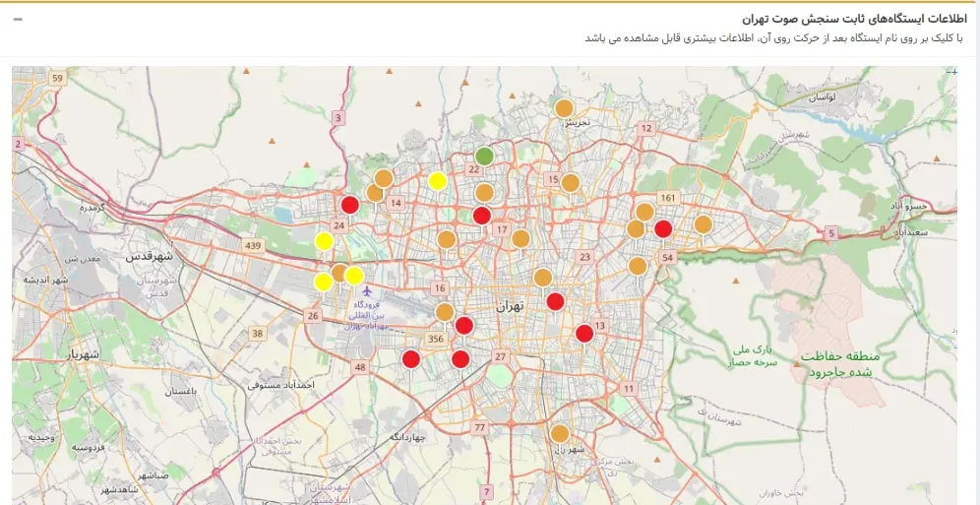980x505 pixels.
Task: Select red marker right of route 356 shield
Action: tap(463, 326)
